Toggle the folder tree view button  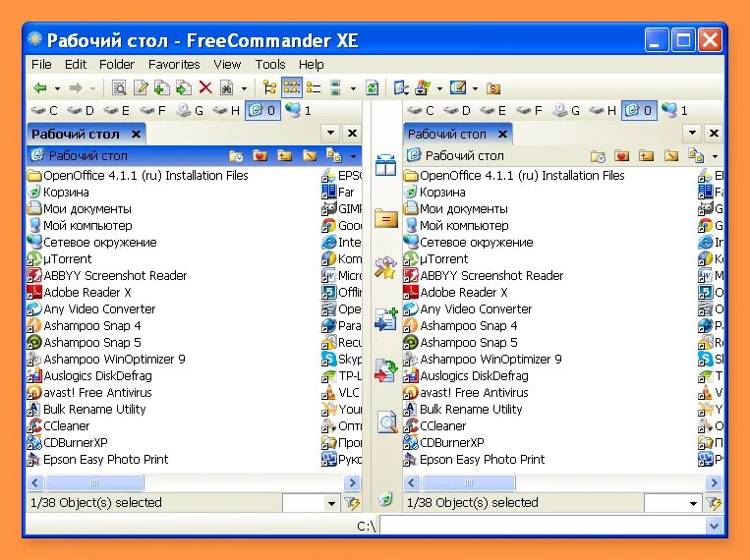(269, 88)
